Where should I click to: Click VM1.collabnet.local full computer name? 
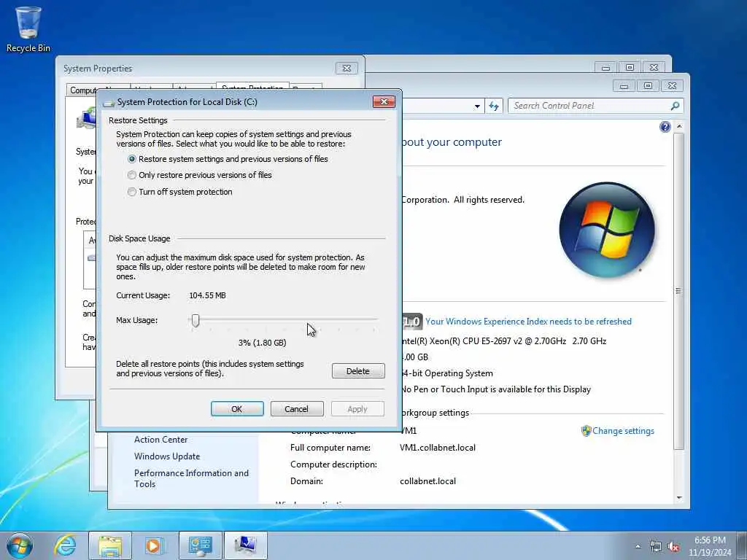(438, 448)
